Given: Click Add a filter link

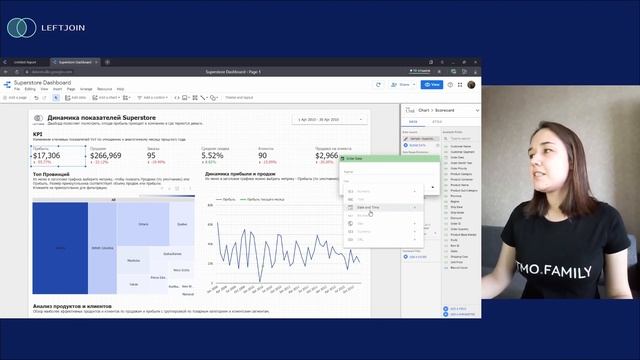Looking at the screenshot, I should [x=415, y=257].
